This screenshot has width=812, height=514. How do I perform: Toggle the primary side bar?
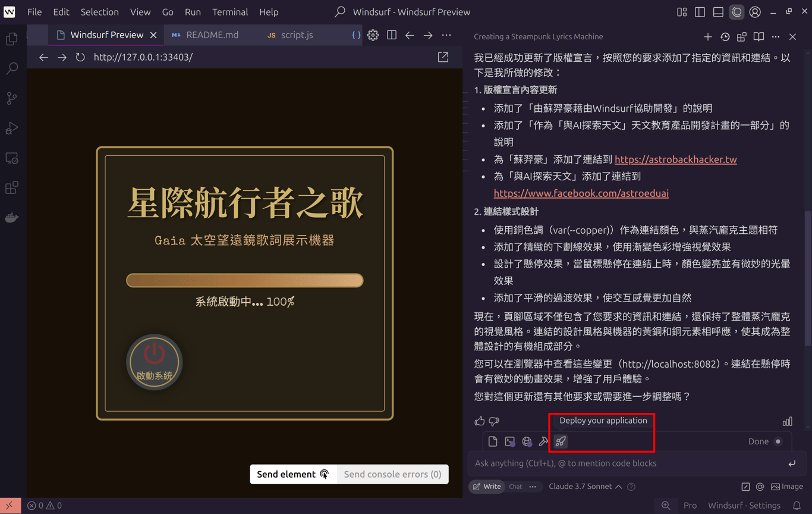click(700, 12)
